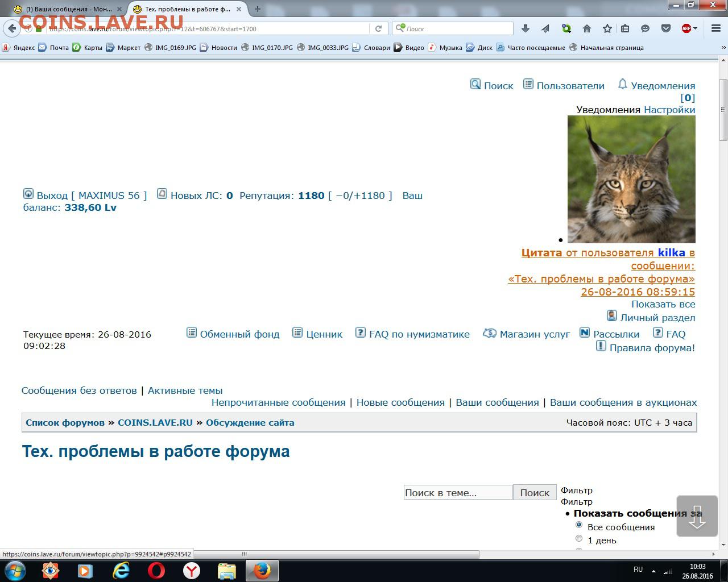Open media player icon on taskbar

85,570
